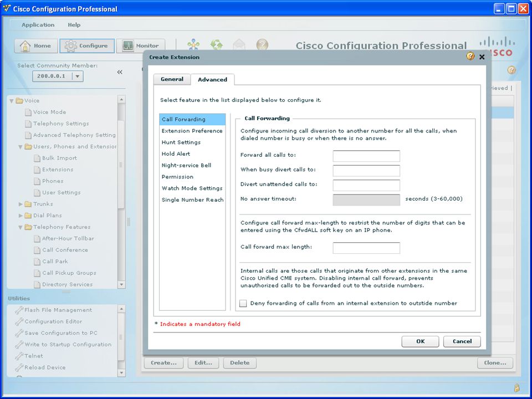Close the Create Extension dialog
The image size is (532, 399).
(x=482, y=57)
